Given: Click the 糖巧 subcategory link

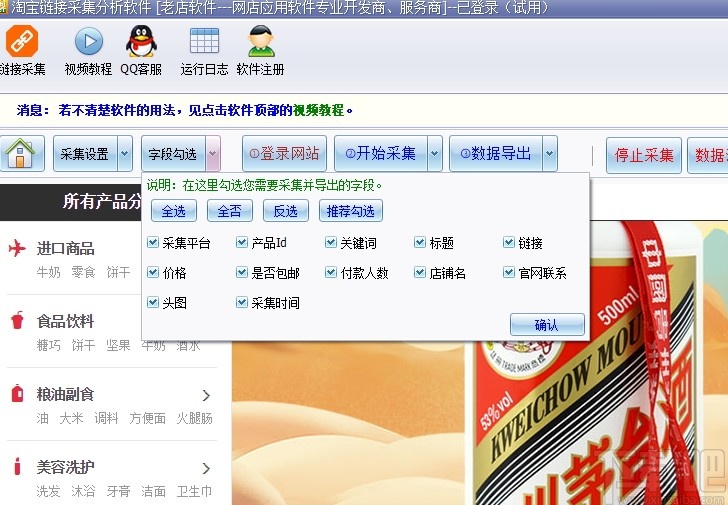Looking at the screenshot, I should coord(48,345).
